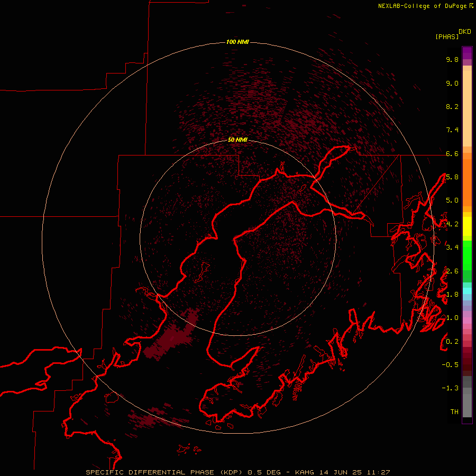Select the -1.3 legend value

(450, 388)
